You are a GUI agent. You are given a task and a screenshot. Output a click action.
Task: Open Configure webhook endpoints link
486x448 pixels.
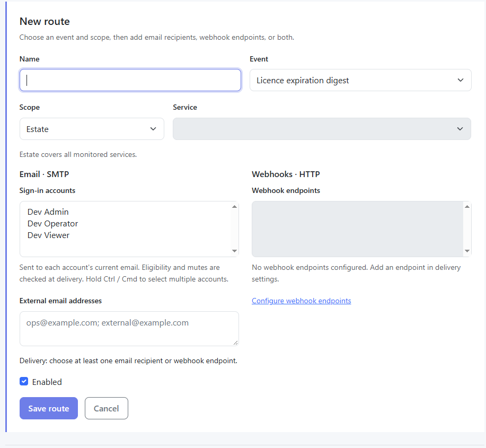301,301
